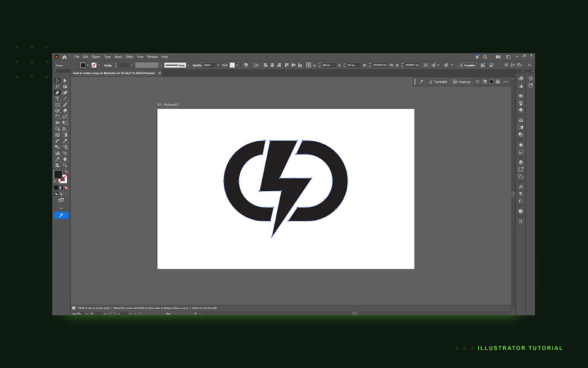Screen dimensions: 588x368
Task: Reset default fill and stroke
Action: pos(55,182)
